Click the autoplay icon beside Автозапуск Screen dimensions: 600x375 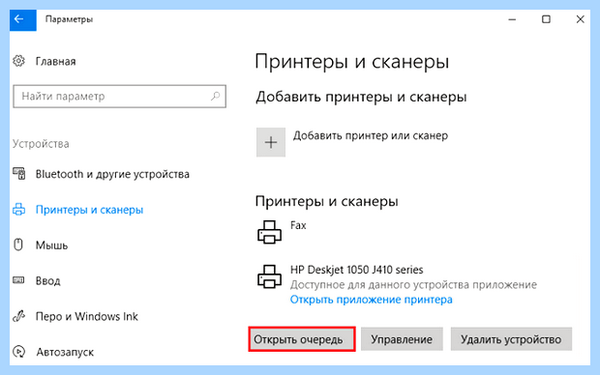click(x=19, y=351)
